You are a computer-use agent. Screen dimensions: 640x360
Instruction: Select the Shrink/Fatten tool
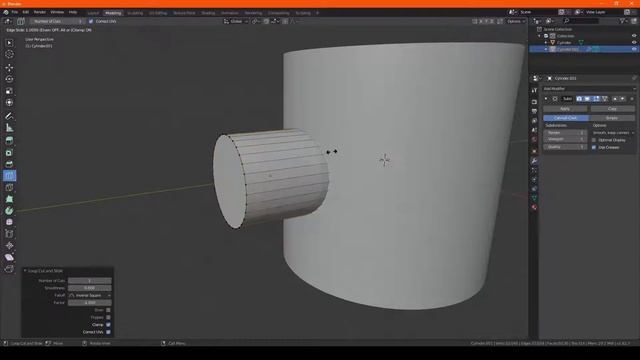[x=9, y=246]
